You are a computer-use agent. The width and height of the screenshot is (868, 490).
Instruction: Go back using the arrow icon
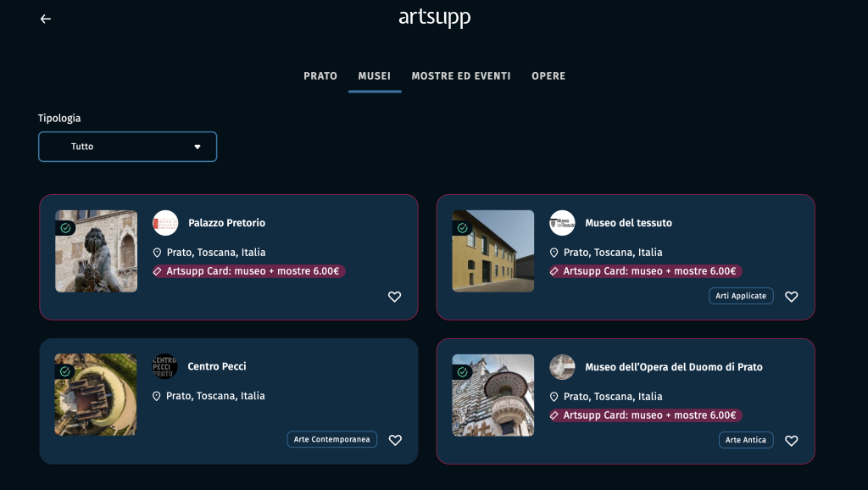[x=46, y=19]
